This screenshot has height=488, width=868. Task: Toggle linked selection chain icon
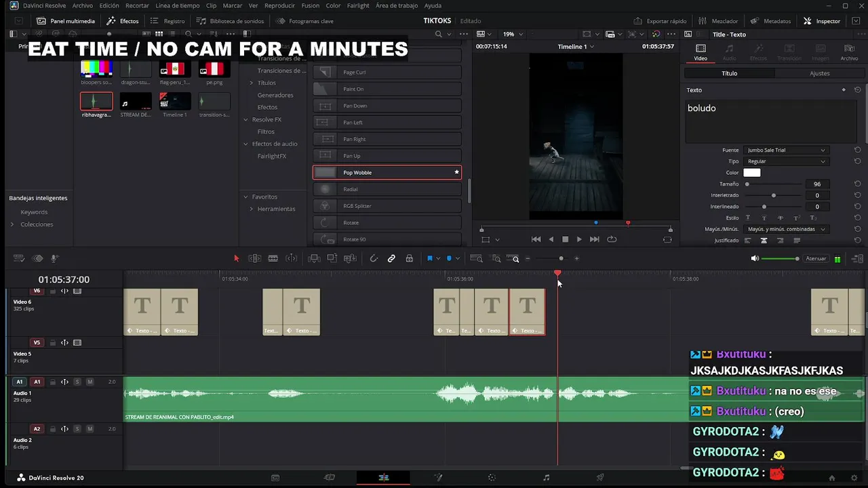tap(391, 258)
